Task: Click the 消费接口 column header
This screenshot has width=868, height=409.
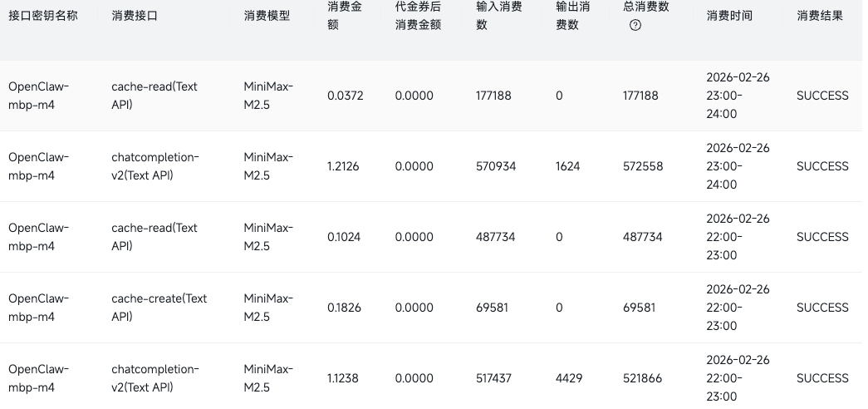Action: point(135,16)
